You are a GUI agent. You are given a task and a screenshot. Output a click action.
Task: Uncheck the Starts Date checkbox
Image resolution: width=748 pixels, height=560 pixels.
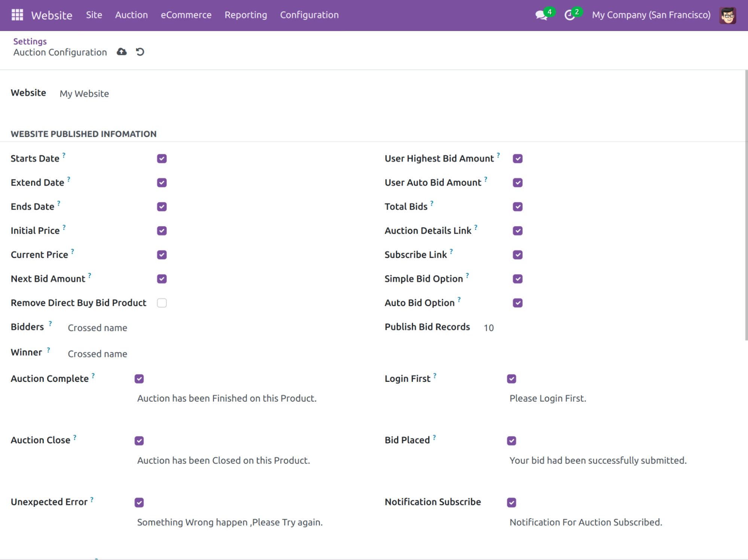(x=162, y=159)
